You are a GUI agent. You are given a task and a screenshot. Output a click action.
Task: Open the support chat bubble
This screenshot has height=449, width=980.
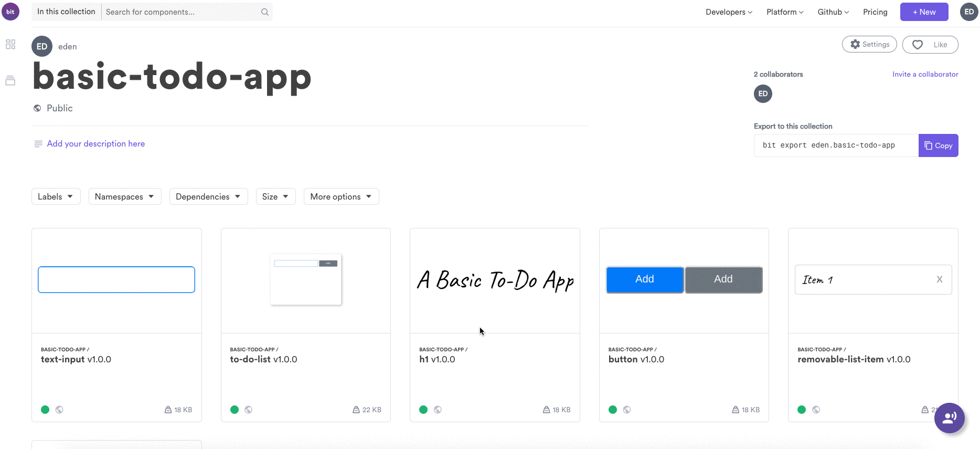click(950, 418)
